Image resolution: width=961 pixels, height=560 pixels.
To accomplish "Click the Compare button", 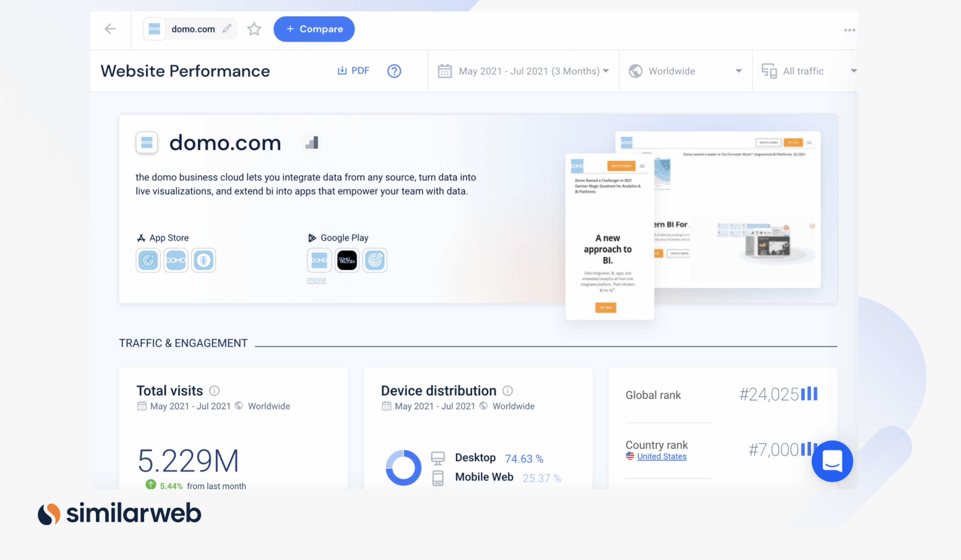I will point(314,29).
